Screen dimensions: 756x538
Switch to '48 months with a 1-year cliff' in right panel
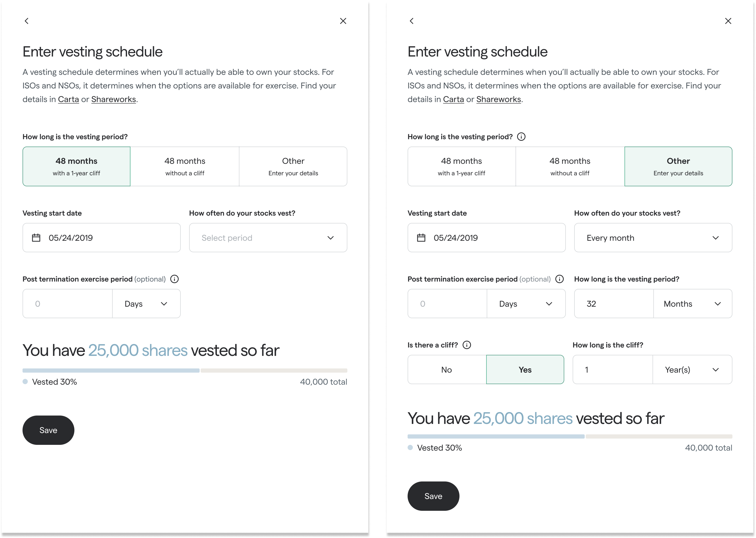click(461, 166)
